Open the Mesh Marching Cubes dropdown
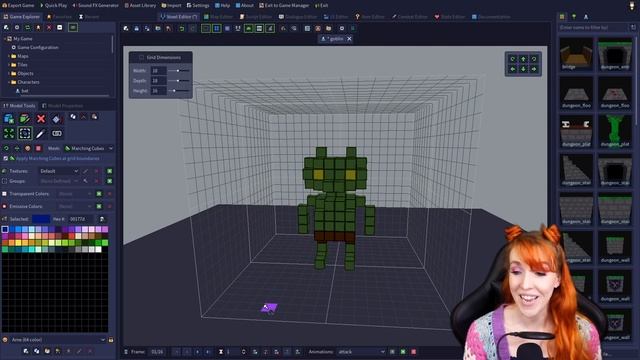Viewport: 640px width, 360px height. click(88, 149)
